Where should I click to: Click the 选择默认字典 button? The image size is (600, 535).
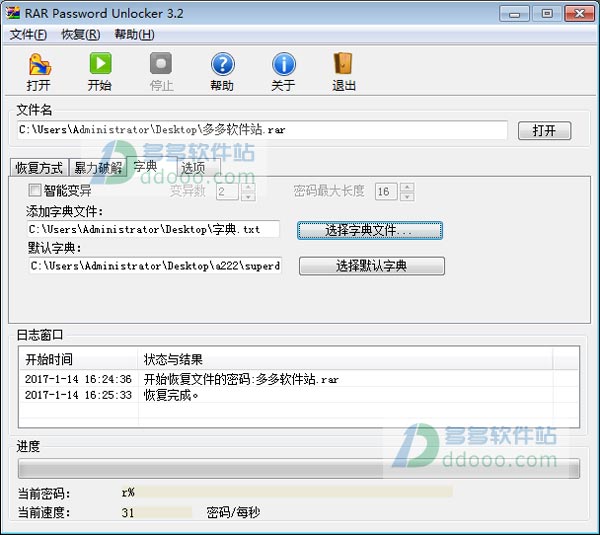pyautogui.click(x=372, y=266)
